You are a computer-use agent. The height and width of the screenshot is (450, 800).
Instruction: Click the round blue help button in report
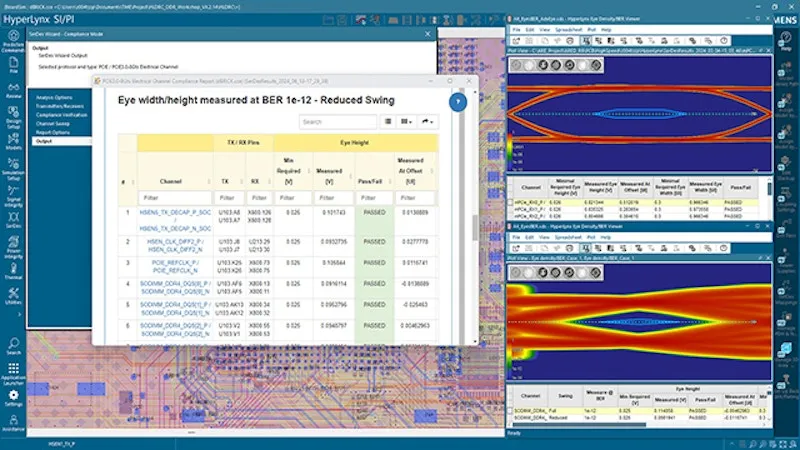[x=458, y=102]
